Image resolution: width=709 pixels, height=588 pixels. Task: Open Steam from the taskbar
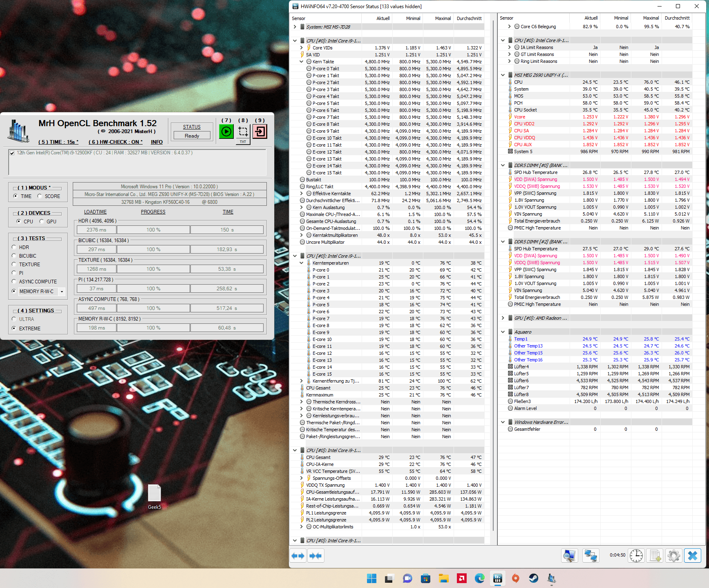[x=533, y=578]
